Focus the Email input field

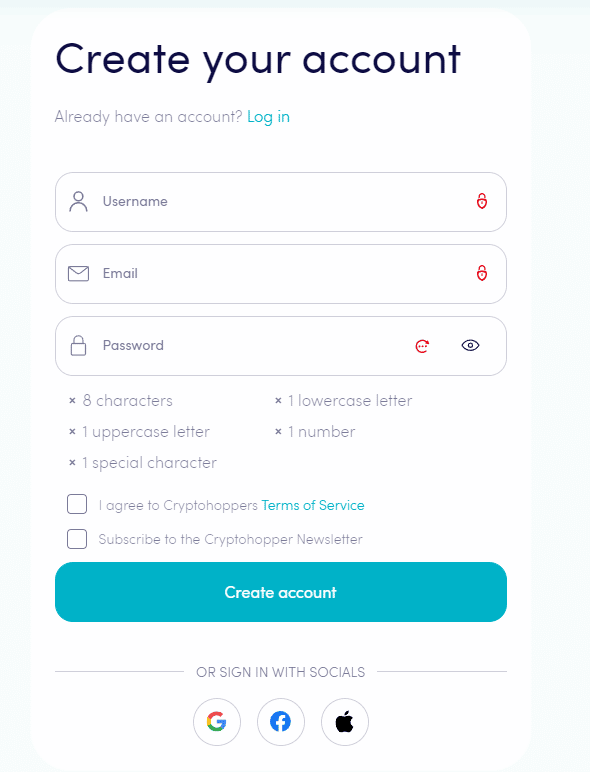click(281, 274)
